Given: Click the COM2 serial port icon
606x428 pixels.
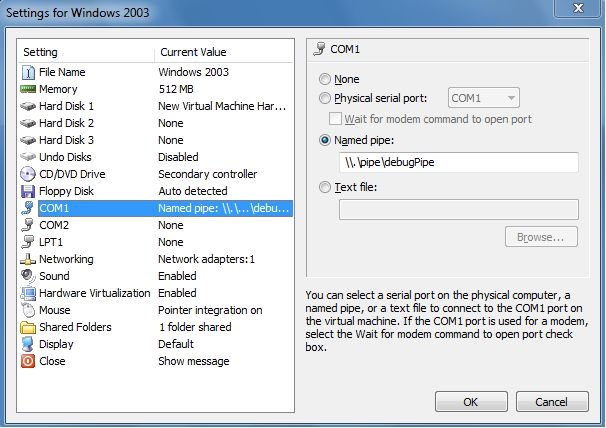Looking at the screenshot, I should click(28, 225).
